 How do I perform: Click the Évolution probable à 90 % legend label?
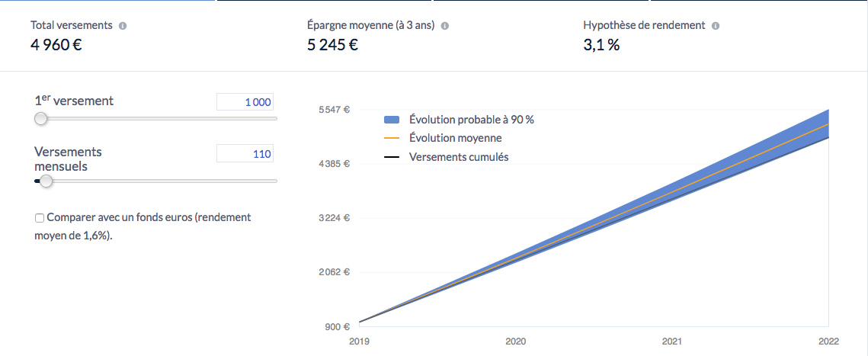(x=472, y=120)
